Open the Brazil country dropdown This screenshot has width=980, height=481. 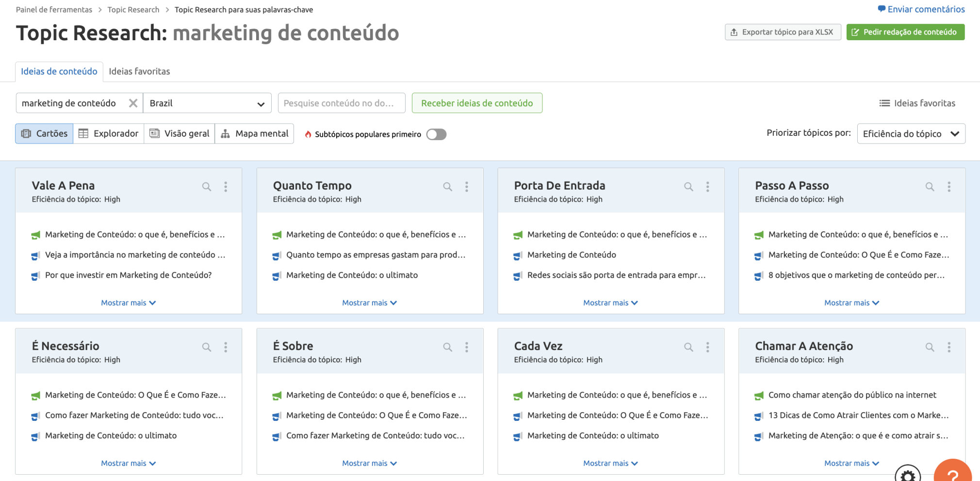[207, 103]
